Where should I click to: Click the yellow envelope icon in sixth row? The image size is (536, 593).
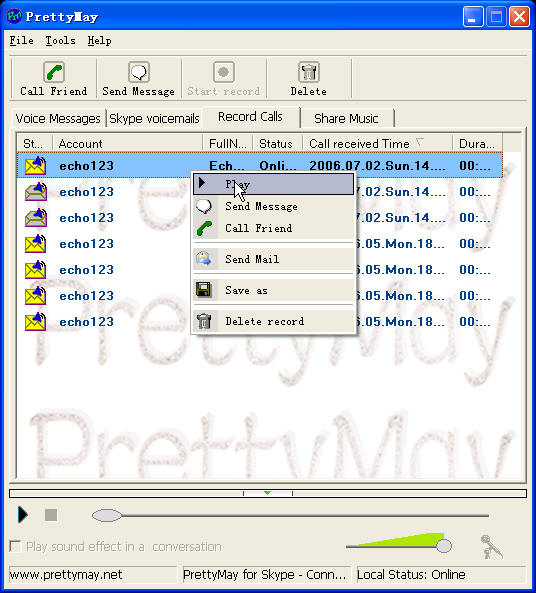[x=36, y=296]
